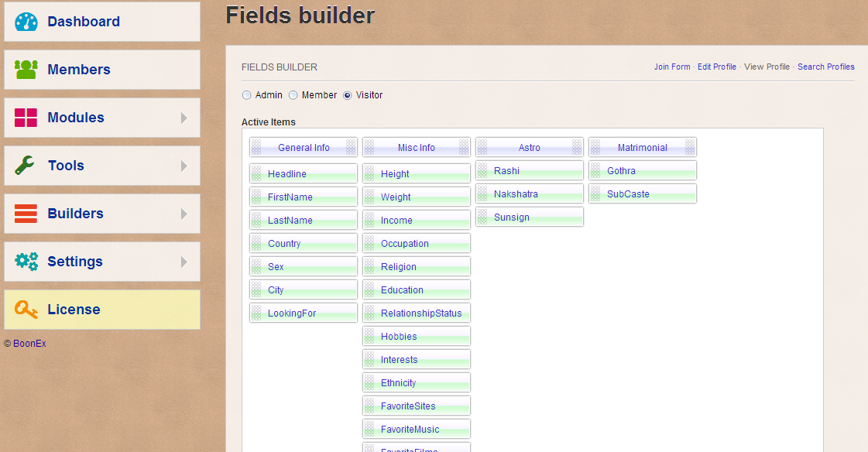
Task: Open the Dashboard menu item
Action: point(102,22)
